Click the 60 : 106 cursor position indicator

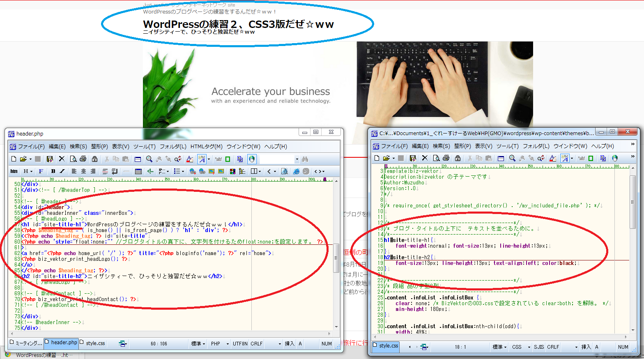tap(159, 344)
